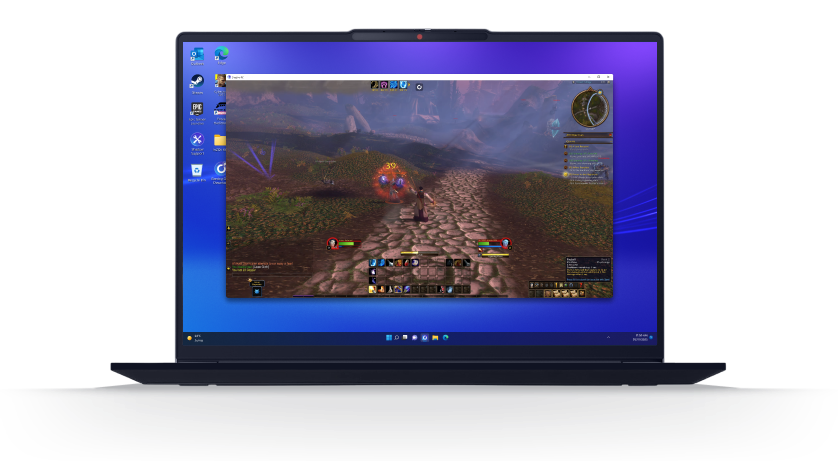This screenshot has height=461, width=838.
Task: Open the rightmost backpack bag slot
Action: (582, 294)
